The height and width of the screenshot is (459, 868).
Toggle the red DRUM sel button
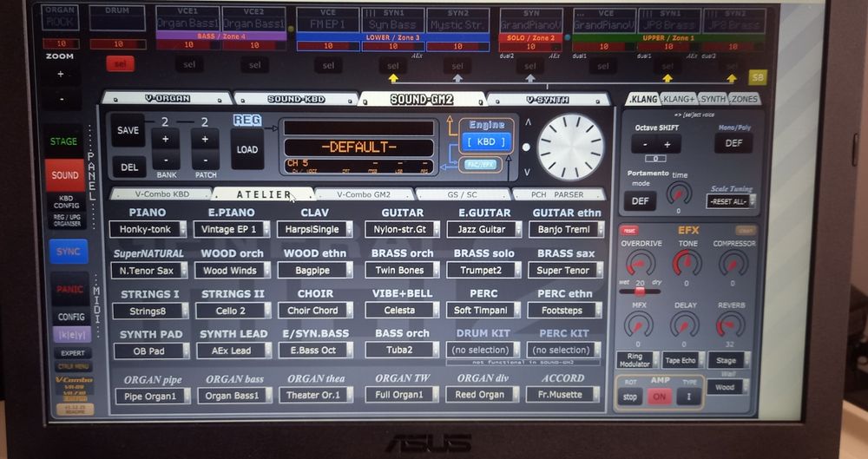click(120, 63)
